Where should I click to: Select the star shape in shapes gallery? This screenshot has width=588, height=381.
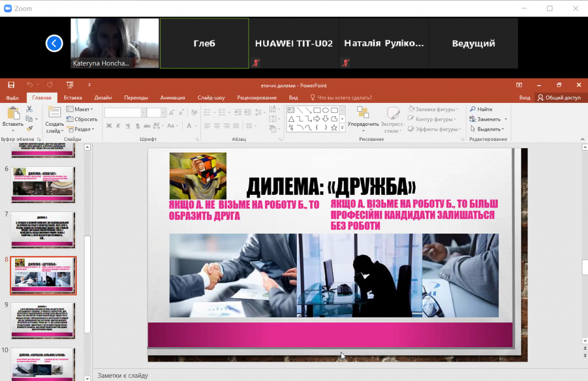coord(334,128)
